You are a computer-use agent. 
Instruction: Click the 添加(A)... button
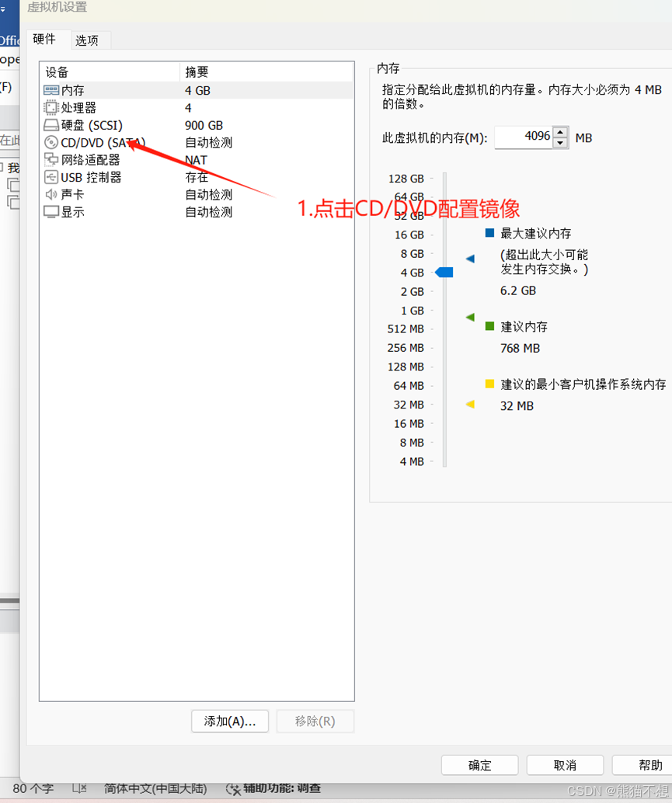(x=229, y=721)
